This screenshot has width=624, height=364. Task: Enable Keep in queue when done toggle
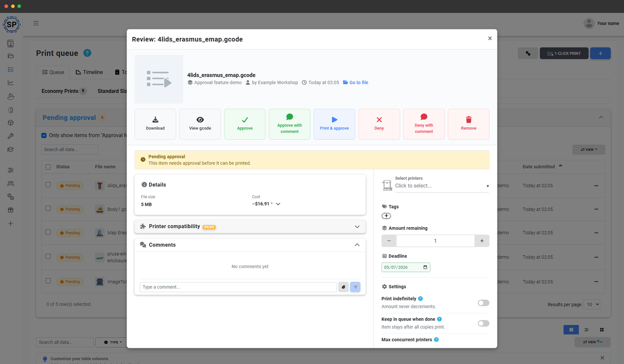tap(484, 323)
